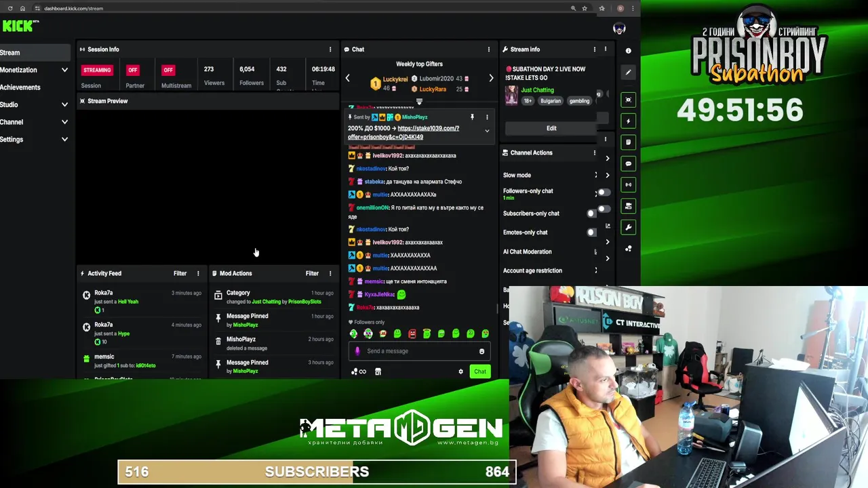Click the green Chat send button
The height and width of the screenshot is (488, 868).
point(480,371)
